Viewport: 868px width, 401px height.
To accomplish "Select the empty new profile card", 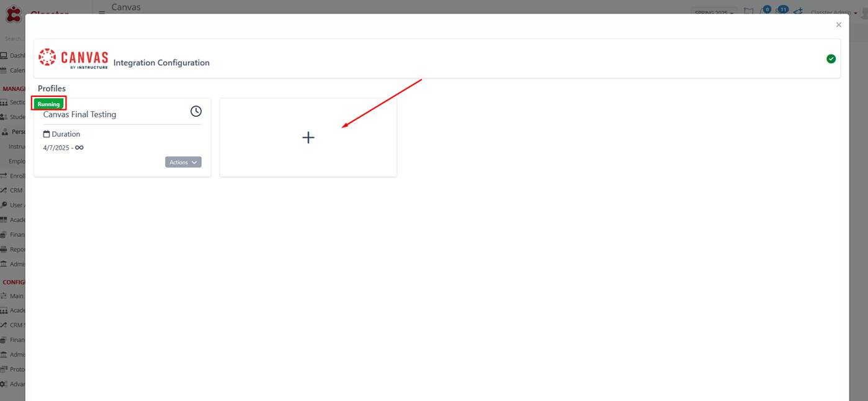I will click(308, 137).
